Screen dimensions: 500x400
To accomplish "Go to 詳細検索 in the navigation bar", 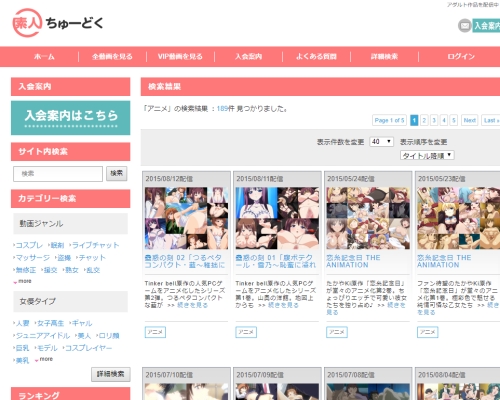I will click(x=384, y=57).
